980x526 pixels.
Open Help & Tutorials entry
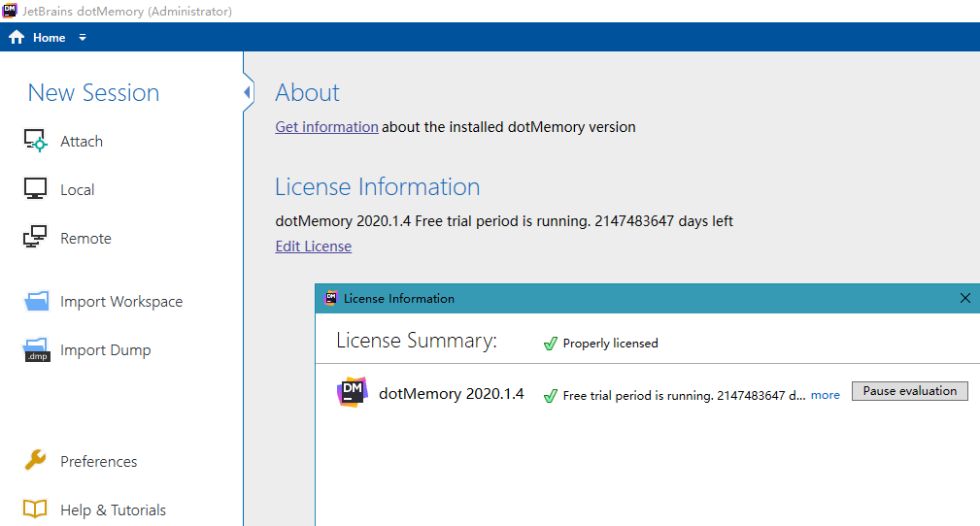tap(113, 510)
